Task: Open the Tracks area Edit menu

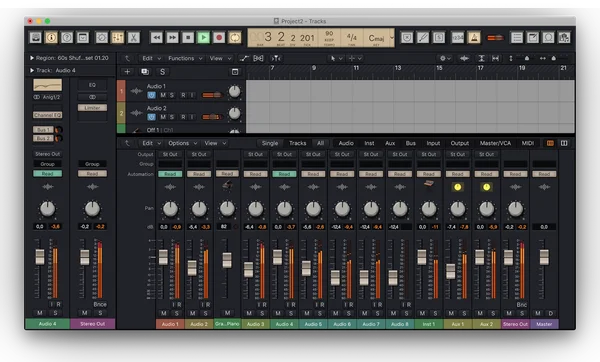Action: pyautogui.click(x=151, y=58)
